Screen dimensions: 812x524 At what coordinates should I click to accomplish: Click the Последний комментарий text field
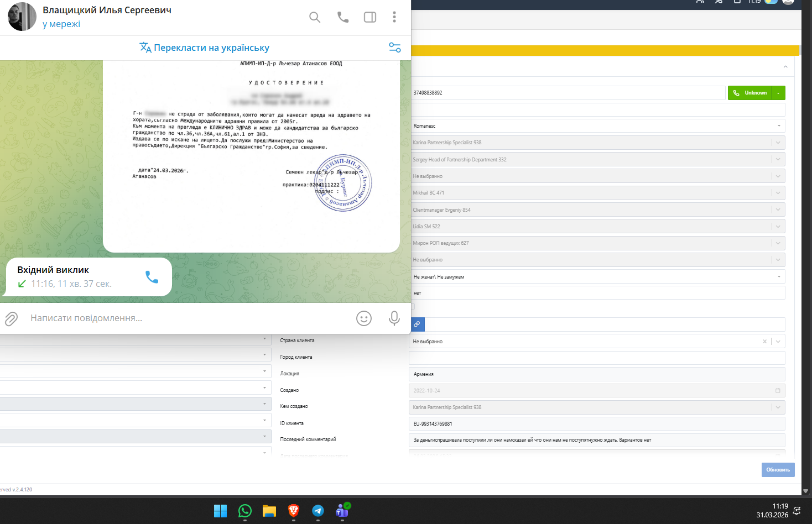[597, 441]
